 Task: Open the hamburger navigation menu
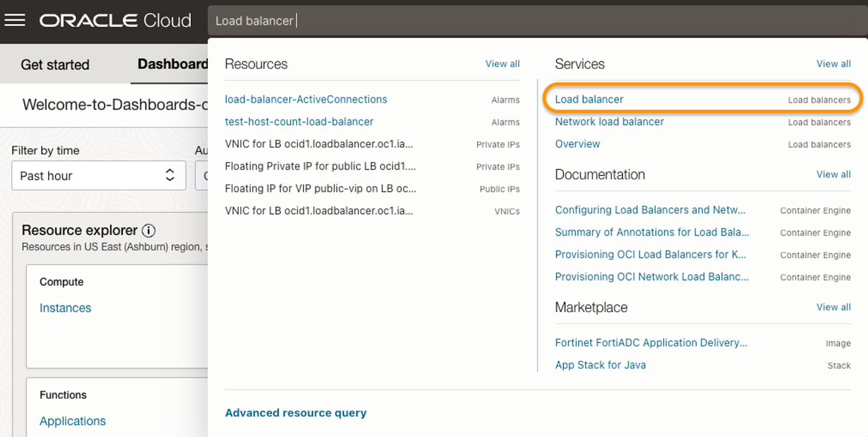(15, 21)
